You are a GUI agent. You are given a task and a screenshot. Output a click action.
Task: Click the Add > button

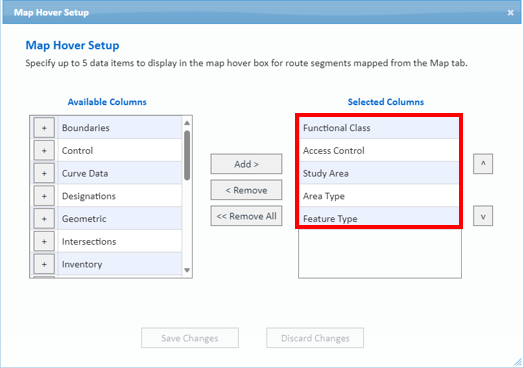pyautogui.click(x=246, y=164)
